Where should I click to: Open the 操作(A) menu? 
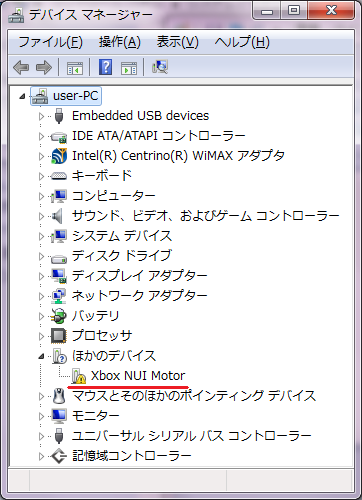click(120, 42)
